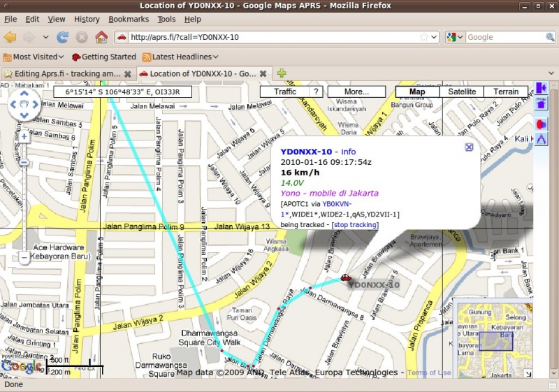This screenshot has width=559, height=392.
Task: Switch the map view to Satellite
Action: tap(462, 92)
